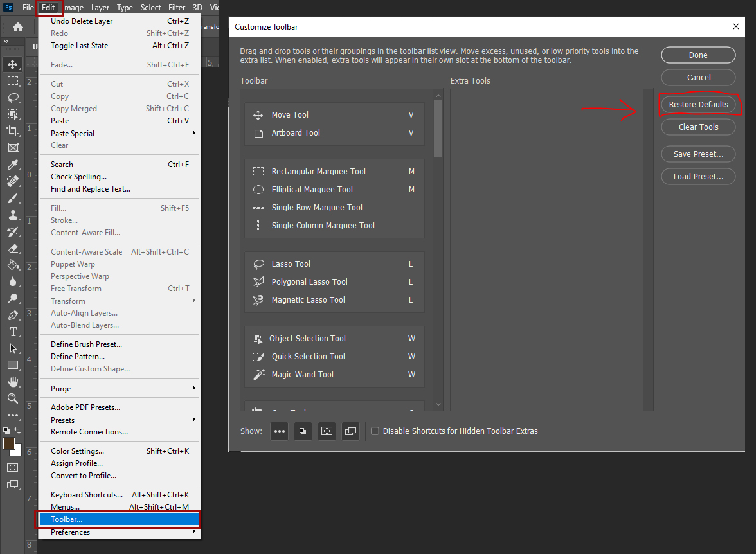The width and height of the screenshot is (756, 554).
Task: Open the Filter menu
Action: coord(177,8)
